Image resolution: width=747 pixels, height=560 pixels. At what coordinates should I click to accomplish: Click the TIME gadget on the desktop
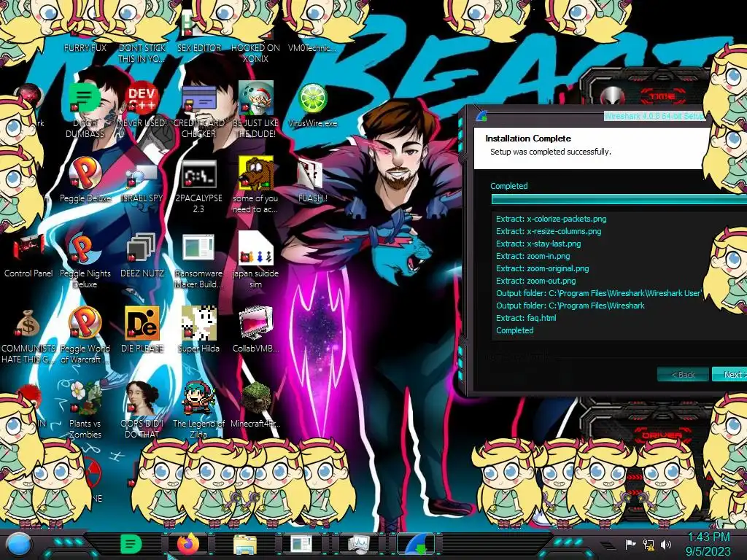[662, 96]
